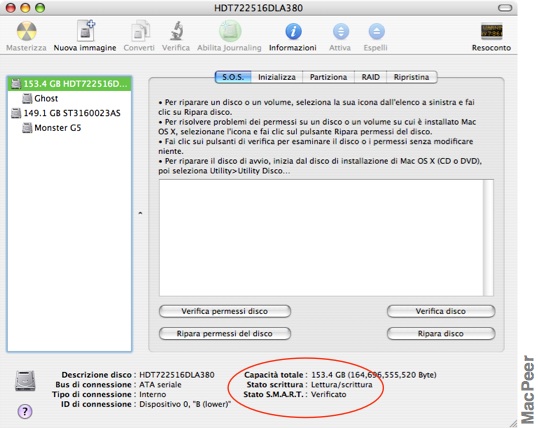
Task: Click the Espelli eject icon
Action: (x=376, y=32)
